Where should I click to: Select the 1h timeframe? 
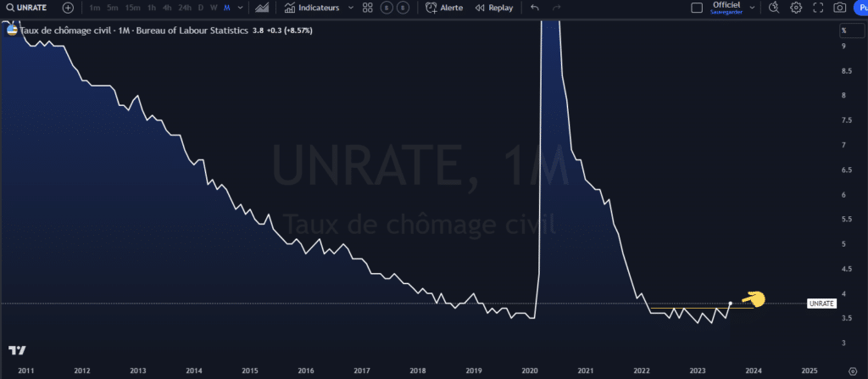click(151, 8)
